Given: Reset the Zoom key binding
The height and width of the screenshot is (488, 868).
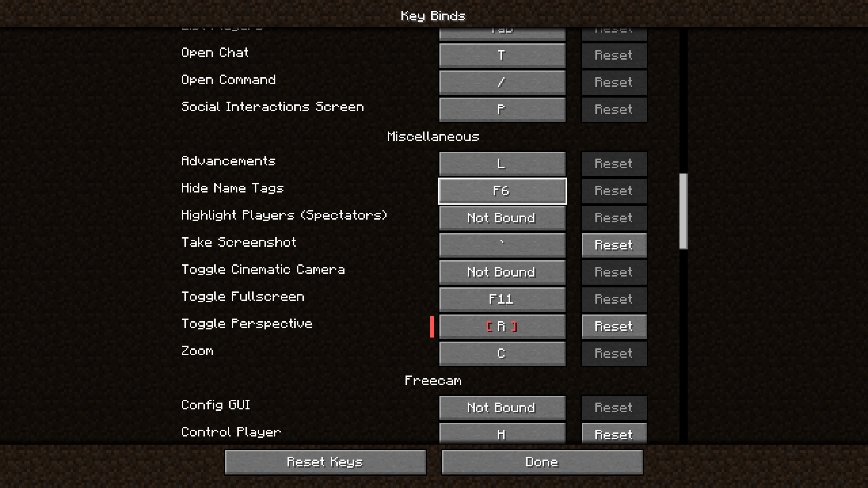Looking at the screenshot, I should click(613, 353).
